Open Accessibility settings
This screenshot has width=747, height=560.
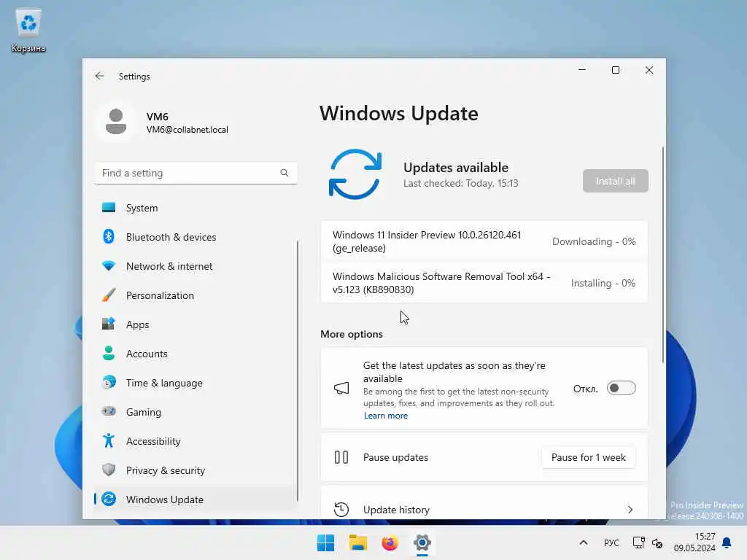[196, 441]
